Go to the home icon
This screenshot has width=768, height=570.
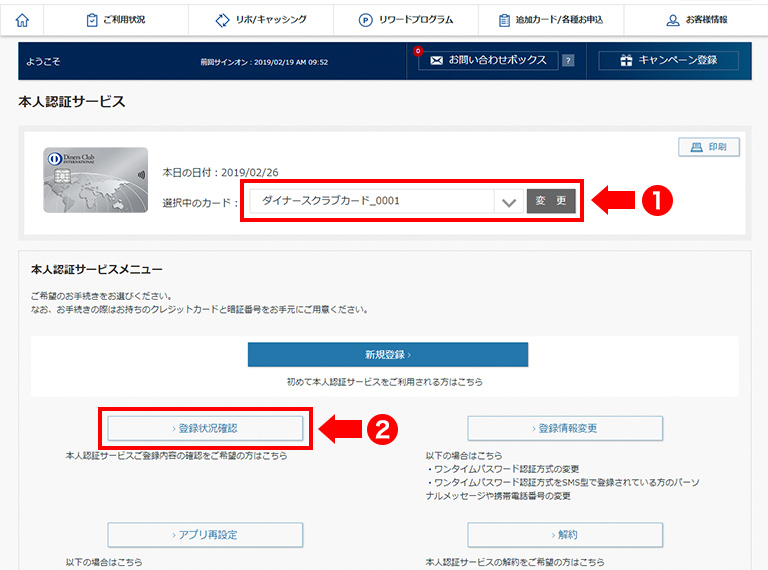pos(23,19)
